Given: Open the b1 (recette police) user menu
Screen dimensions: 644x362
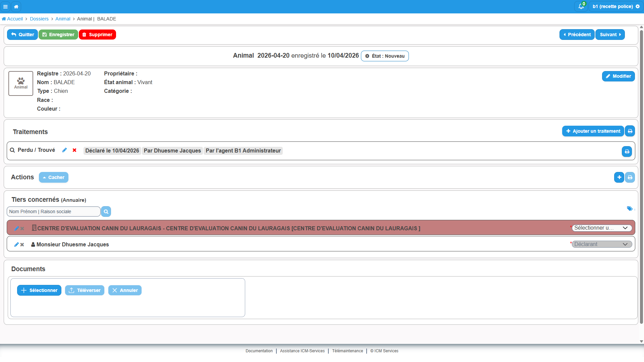Looking at the screenshot, I should point(616,6).
